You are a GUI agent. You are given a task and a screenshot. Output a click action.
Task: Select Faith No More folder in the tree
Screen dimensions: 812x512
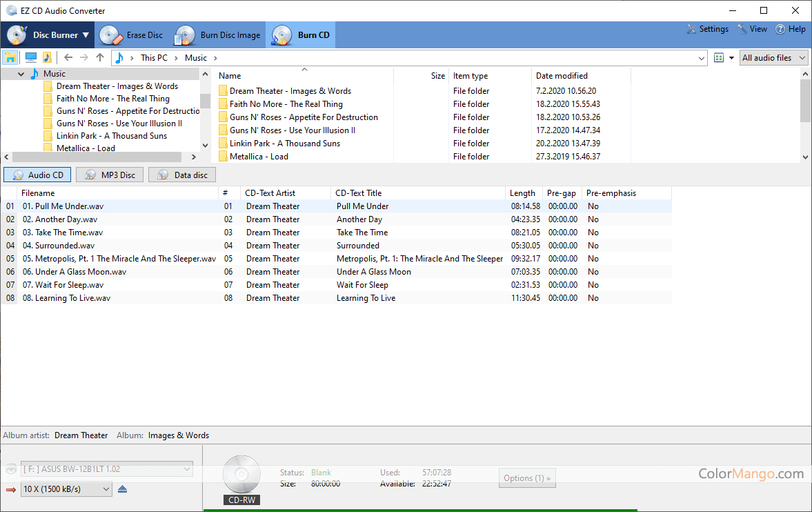coord(112,99)
